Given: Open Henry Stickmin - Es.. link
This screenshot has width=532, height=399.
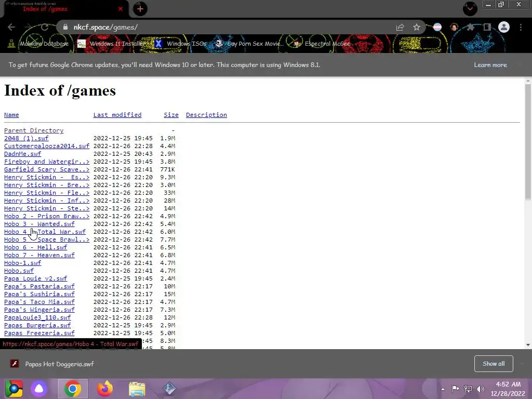Looking at the screenshot, I should tap(47, 178).
